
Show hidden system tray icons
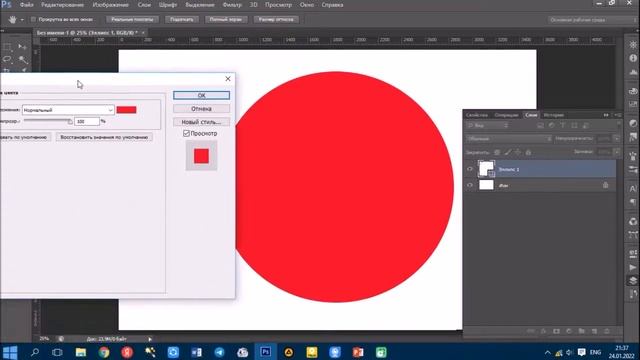coord(547,353)
